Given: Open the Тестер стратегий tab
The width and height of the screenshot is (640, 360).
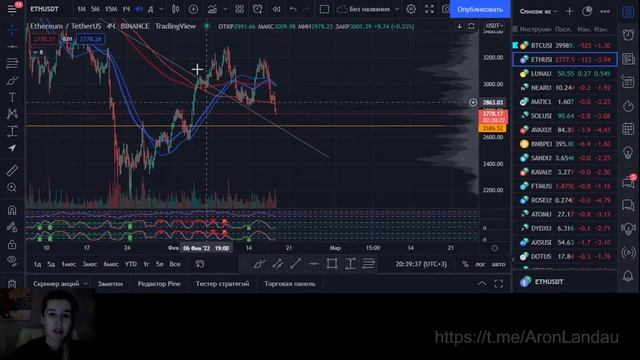Looking at the screenshot, I should 222,283.
